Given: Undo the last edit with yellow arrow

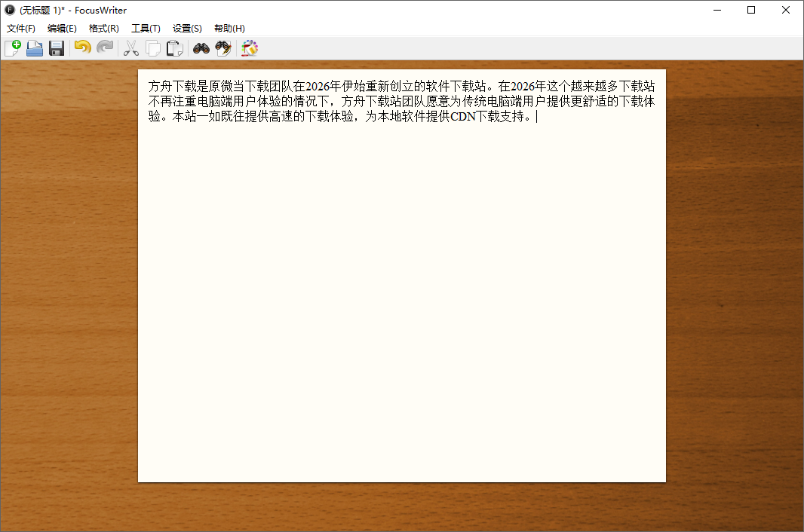Looking at the screenshot, I should coord(82,48).
